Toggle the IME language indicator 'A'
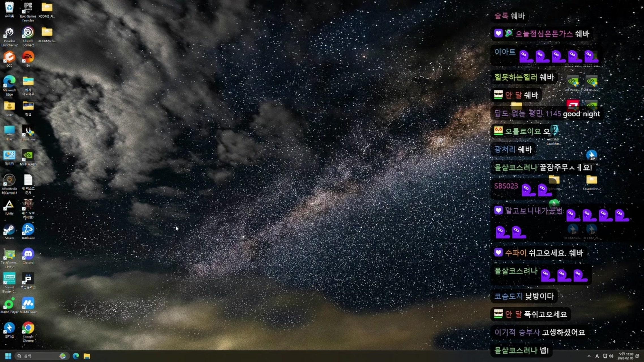The width and height of the screenshot is (644, 362). pyautogui.click(x=597, y=356)
